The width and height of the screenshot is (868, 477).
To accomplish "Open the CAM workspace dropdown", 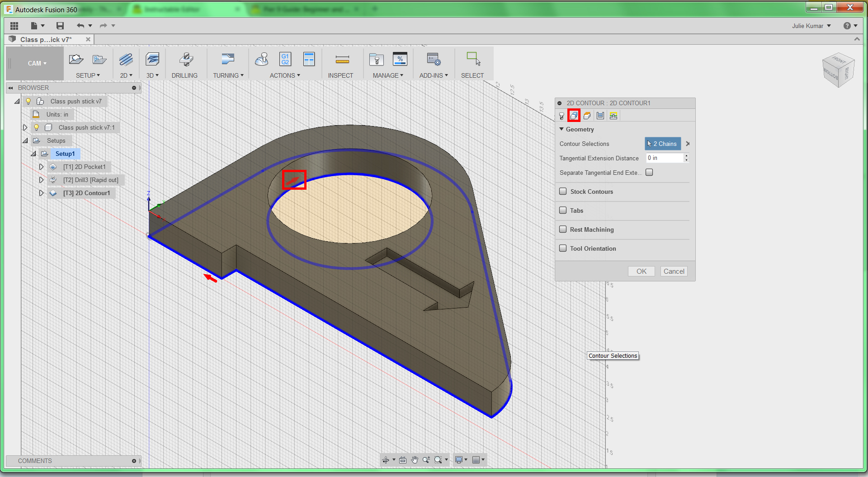I will 37,63.
